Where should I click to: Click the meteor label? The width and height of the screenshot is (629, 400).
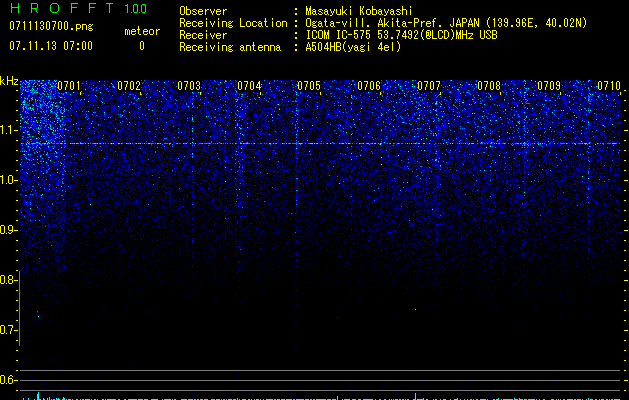(142, 31)
